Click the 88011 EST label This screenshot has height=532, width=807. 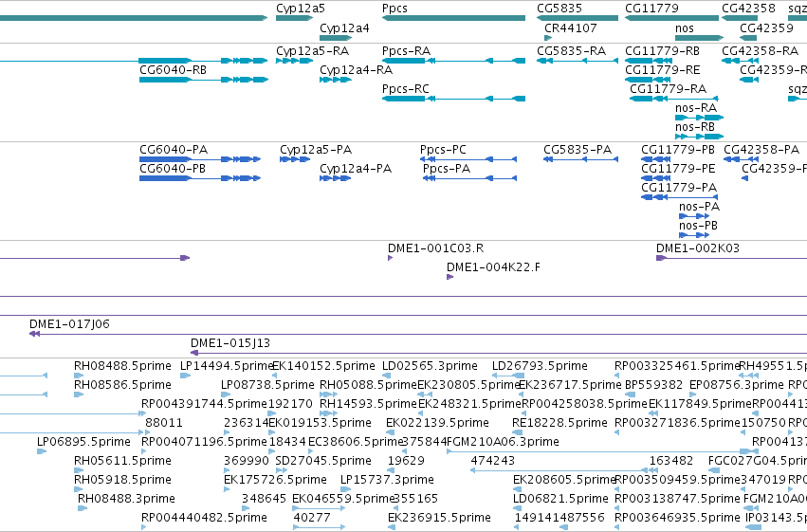click(x=164, y=423)
